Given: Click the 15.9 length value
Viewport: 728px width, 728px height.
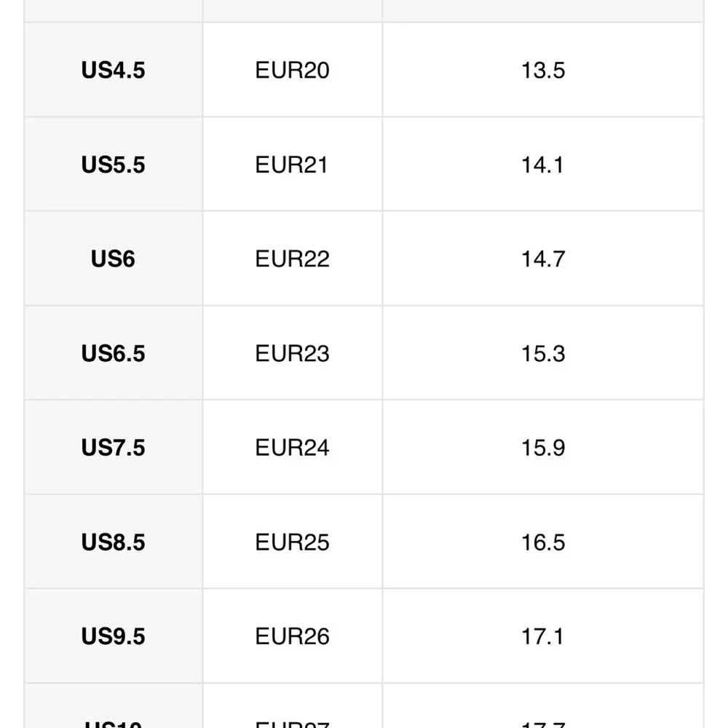Looking at the screenshot, I should tap(542, 448).
